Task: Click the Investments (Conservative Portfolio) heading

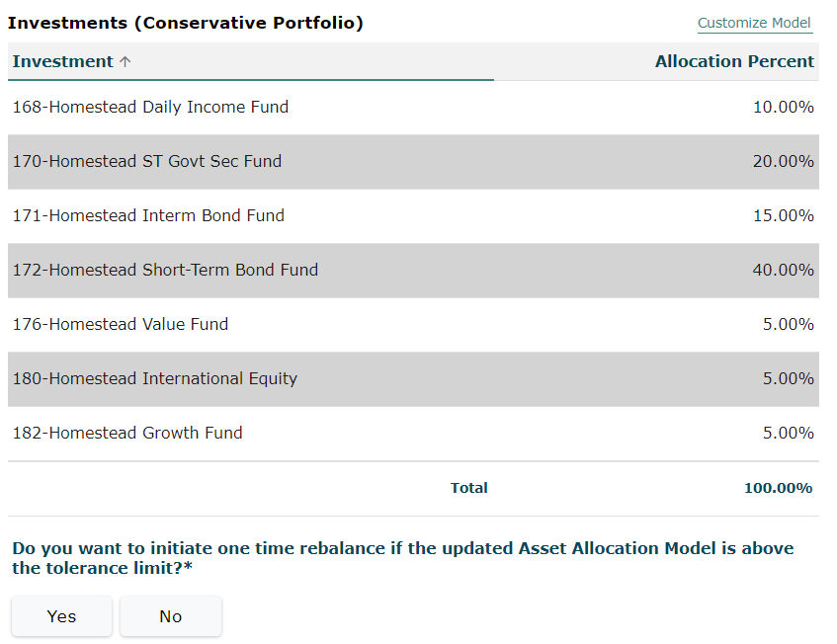Action: click(185, 23)
